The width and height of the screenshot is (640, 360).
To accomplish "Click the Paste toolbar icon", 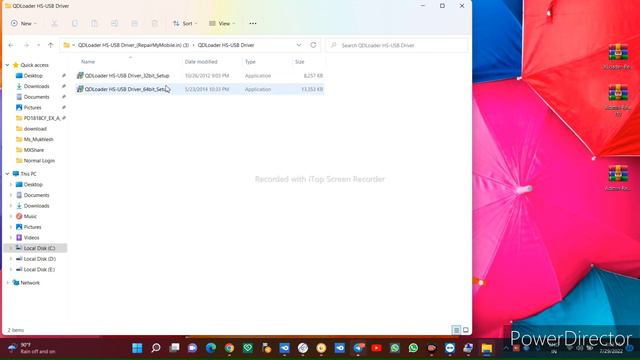I will (x=94, y=23).
